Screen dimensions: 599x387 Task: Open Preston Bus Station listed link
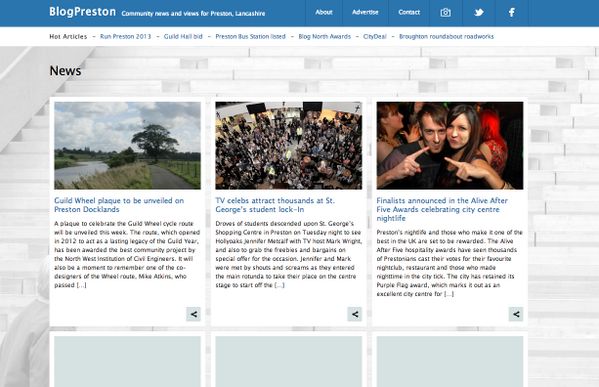250,37
